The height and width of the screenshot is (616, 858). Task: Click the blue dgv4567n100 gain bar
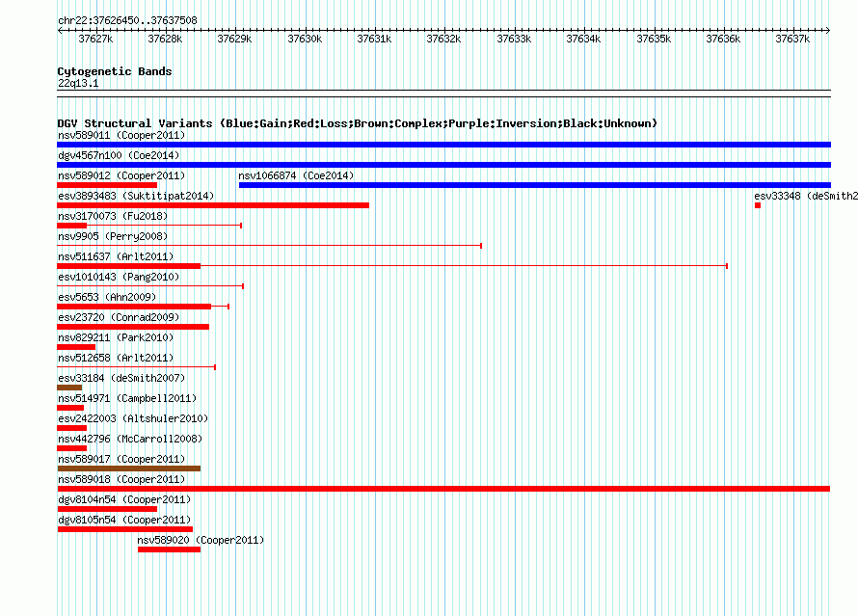(443, 165)
